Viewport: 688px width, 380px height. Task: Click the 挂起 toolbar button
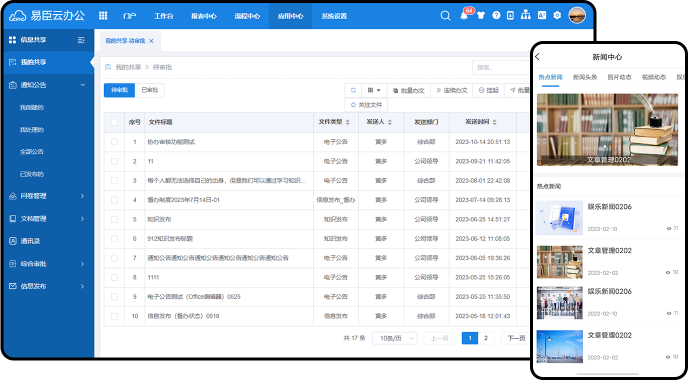click(x=488, y=90)
